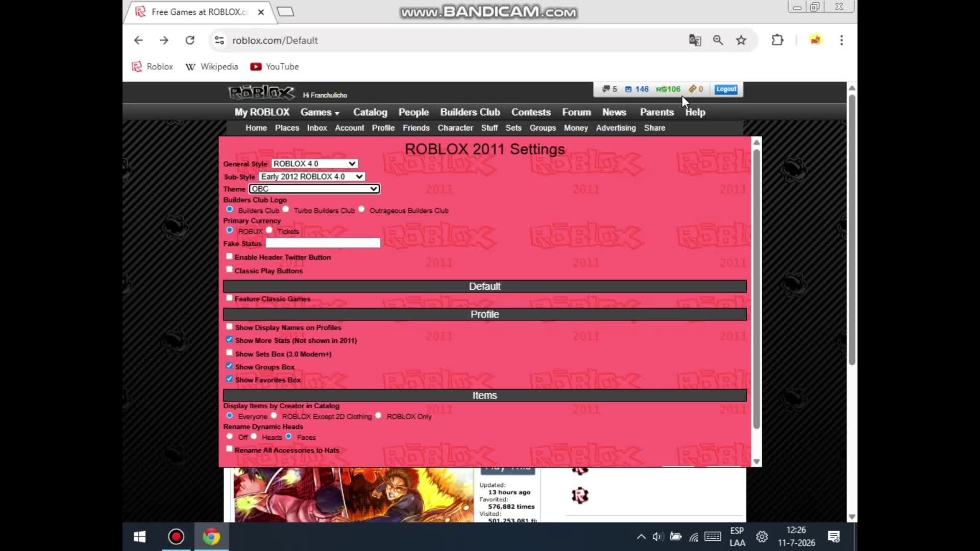Click the address bar URL roblox.com/Default
Screen dimensions: 980x551
coord(275,40)
